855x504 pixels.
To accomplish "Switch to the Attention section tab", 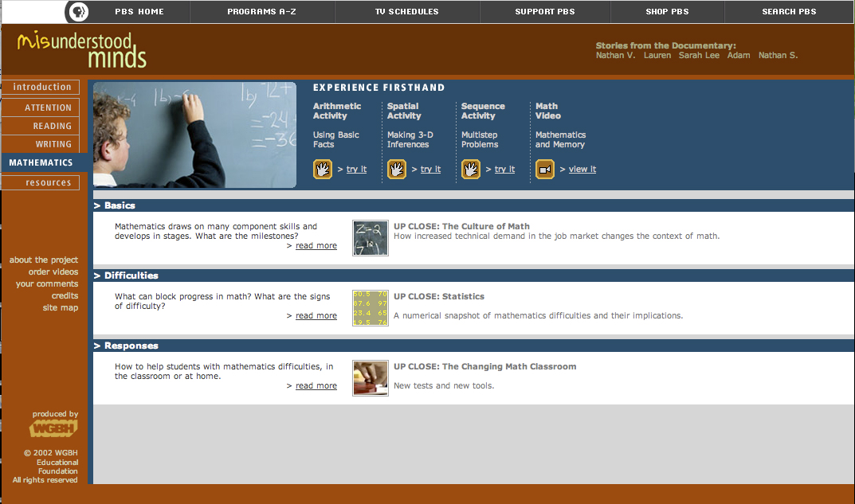I will [x=48, y=107].
